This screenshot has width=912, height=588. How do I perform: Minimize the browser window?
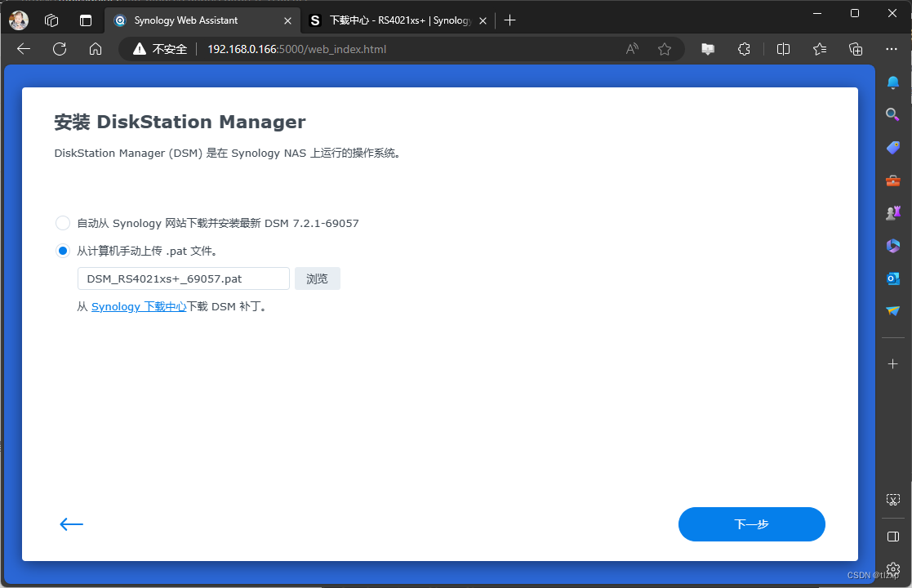[817, 13]
